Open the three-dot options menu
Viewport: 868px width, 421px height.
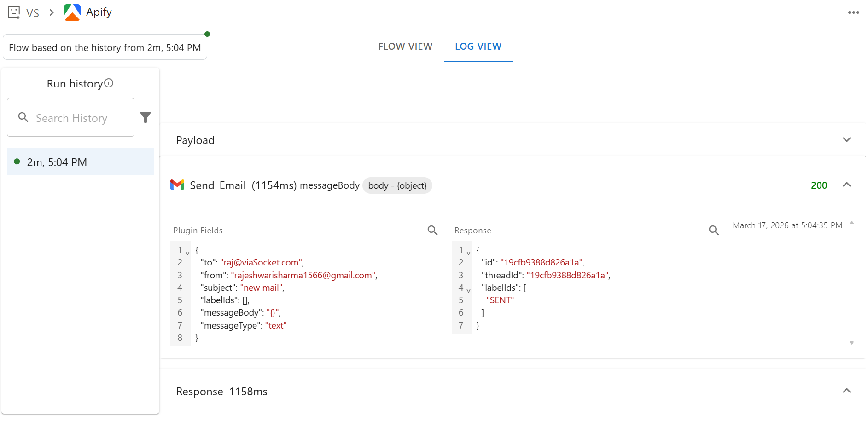[854, 12]
